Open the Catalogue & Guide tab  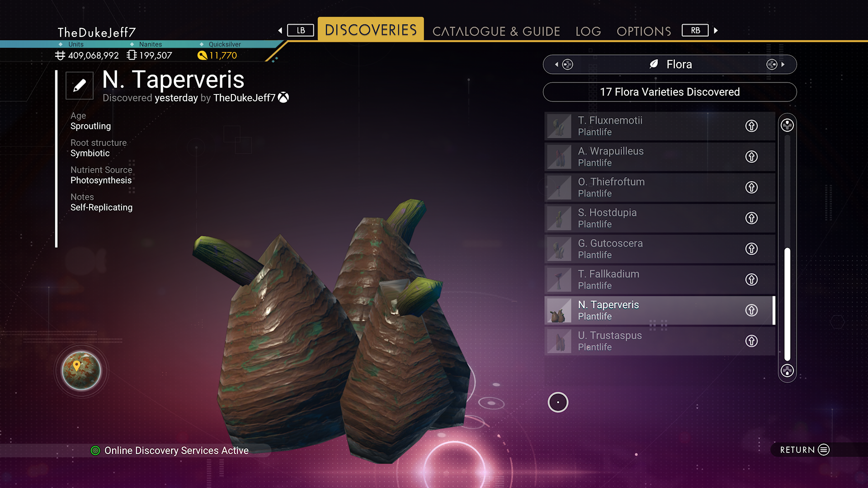point(496,31)
